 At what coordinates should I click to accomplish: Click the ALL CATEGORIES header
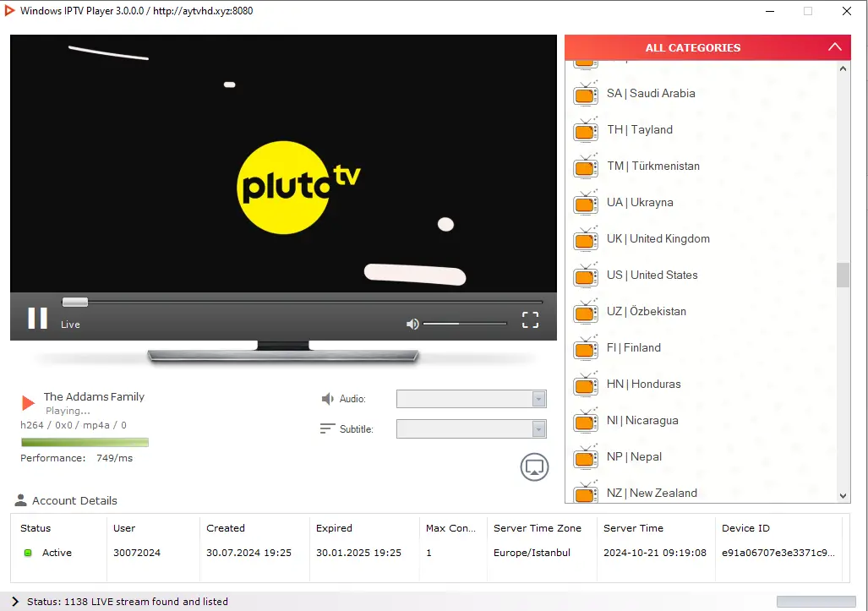pos(707,47)
